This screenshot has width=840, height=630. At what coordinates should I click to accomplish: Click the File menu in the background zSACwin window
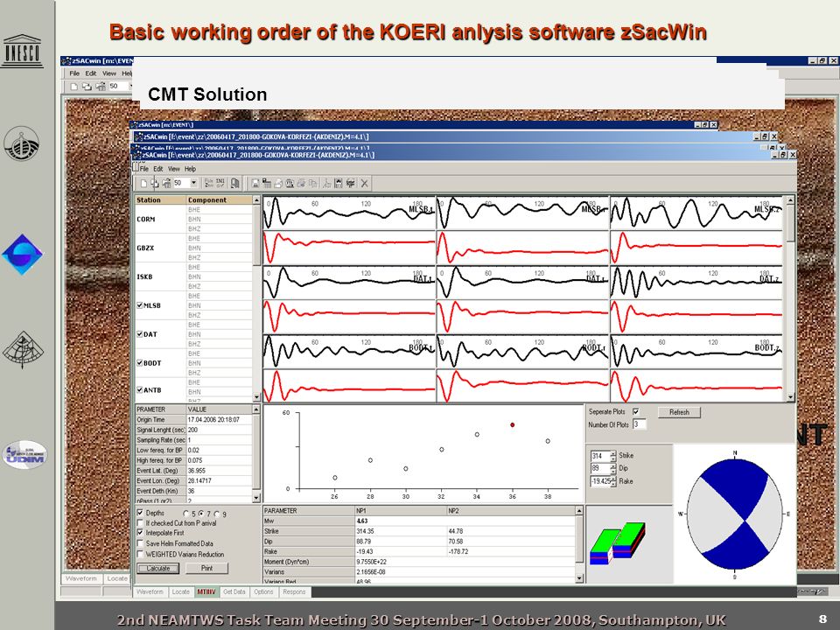click(74, 73)
